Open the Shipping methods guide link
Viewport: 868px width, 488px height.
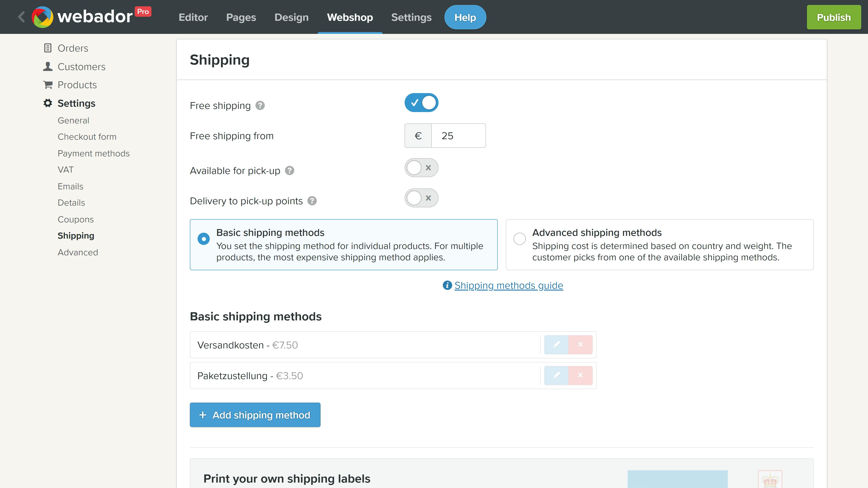click(508, 285)
